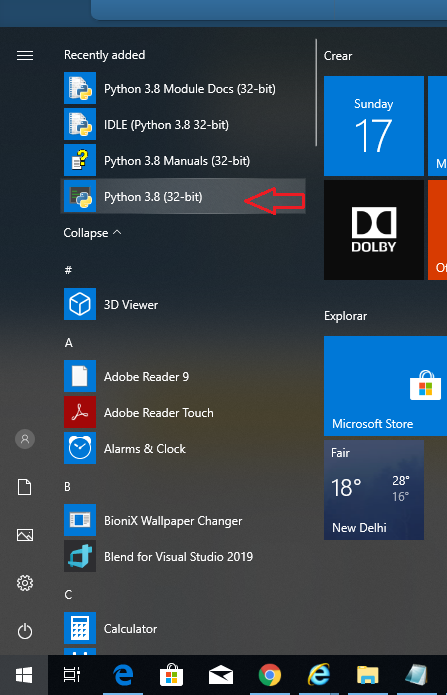This screenshot has width=447, height=695.
Task: Launch Python 3.8 (32-bit)
Action: tap(183, 196)
